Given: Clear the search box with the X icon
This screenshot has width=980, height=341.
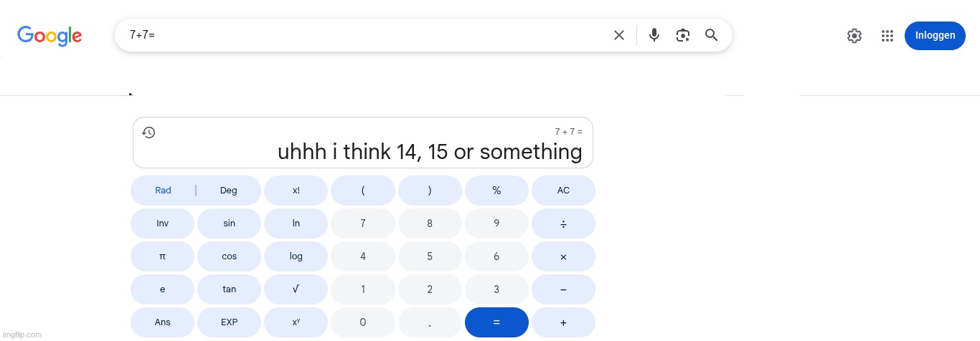Looking at the screenshot, I should pos(619,35).
